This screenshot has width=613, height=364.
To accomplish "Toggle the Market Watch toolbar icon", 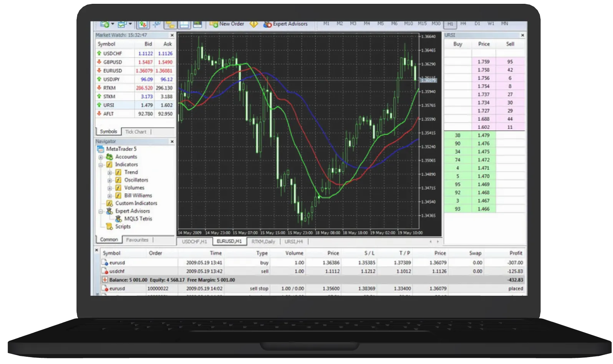I will click(143, 24).
